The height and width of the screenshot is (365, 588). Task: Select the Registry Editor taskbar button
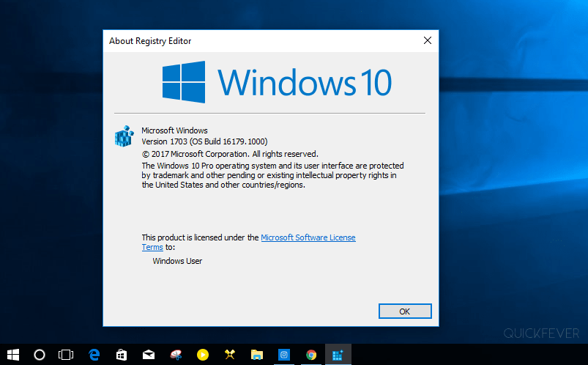point(338,355)
